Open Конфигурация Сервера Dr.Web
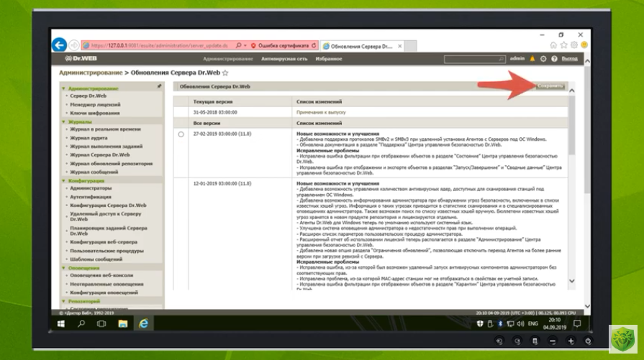 108,206
